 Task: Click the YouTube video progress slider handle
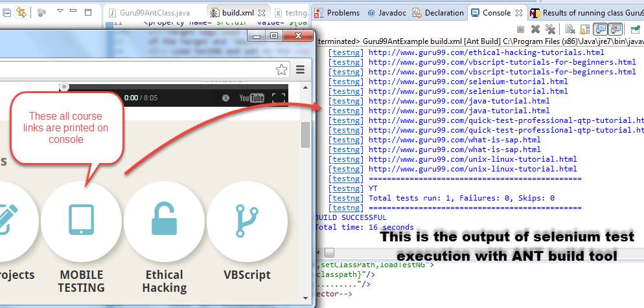pos(63,87)
